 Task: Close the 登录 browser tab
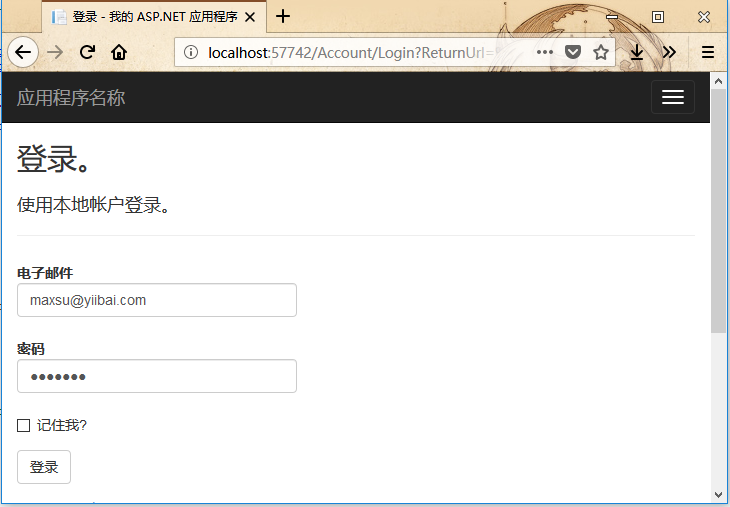[249, 17]
